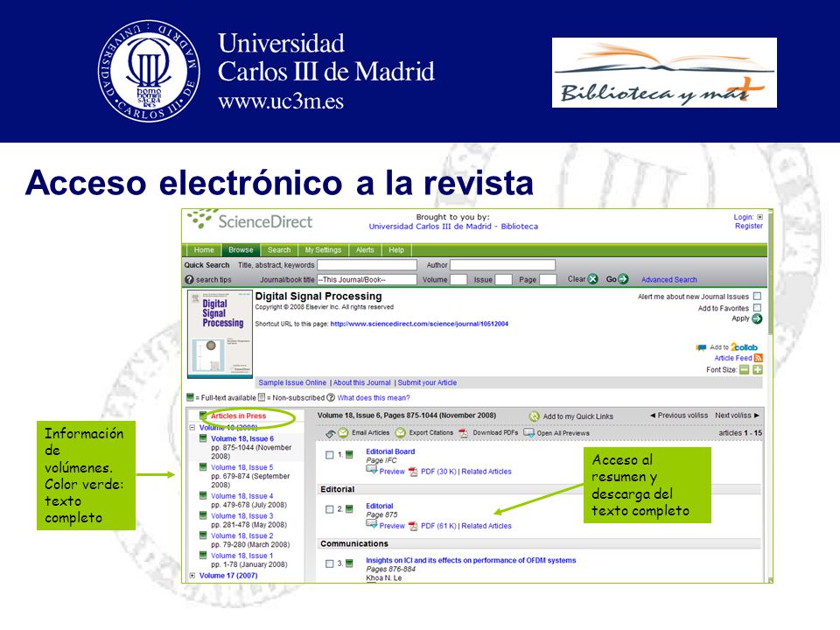This screenshot has width=840, height=630.
Task: Click the Apply green arrow icon
Action: [x=757, y=318]
